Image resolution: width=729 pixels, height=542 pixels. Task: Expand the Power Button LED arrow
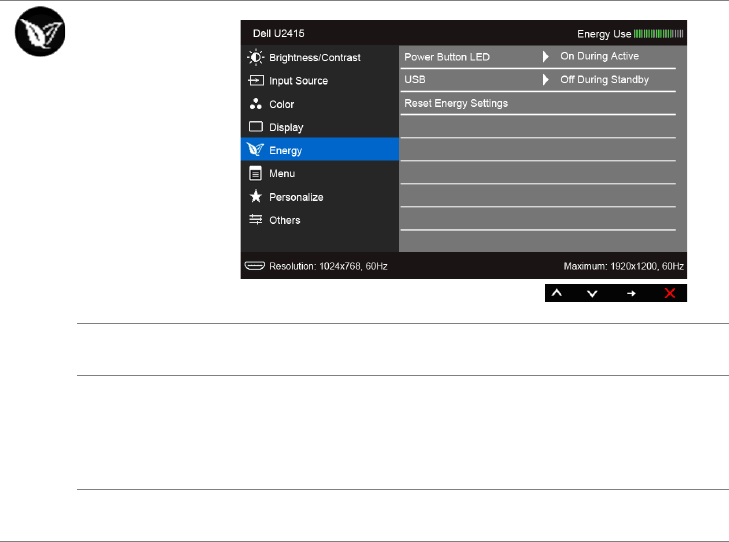(545, 57)
